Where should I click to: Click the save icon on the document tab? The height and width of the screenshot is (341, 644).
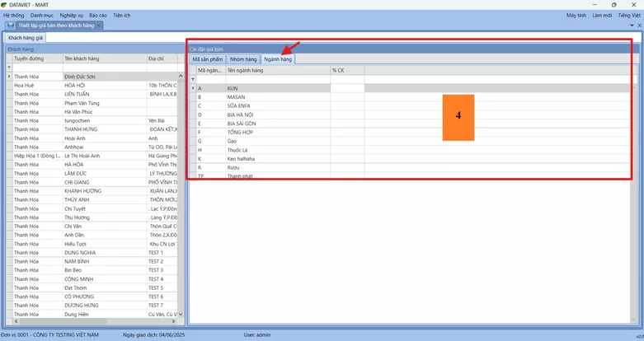(11, 26)
